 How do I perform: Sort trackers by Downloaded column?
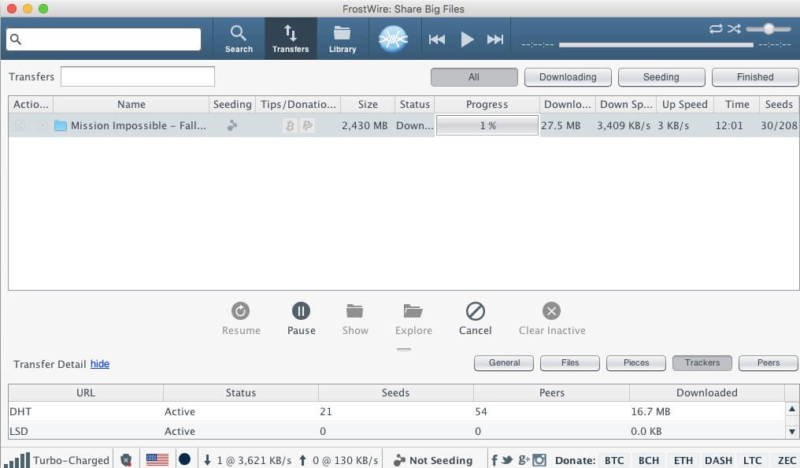coord(707,392)
